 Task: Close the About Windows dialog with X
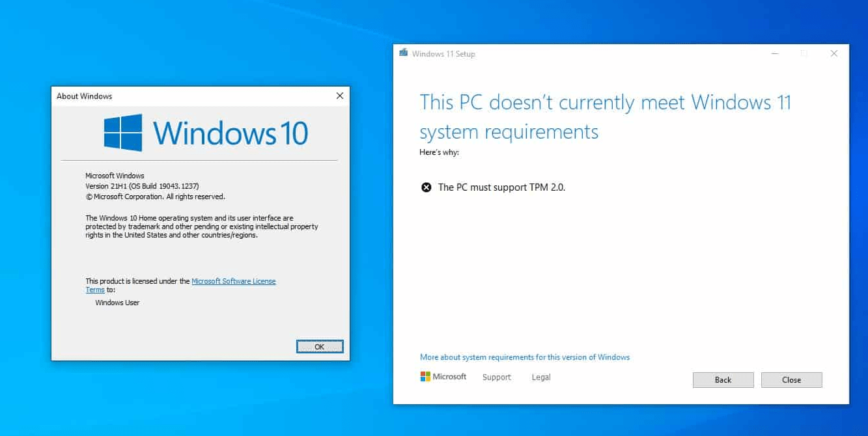[339, 96]
